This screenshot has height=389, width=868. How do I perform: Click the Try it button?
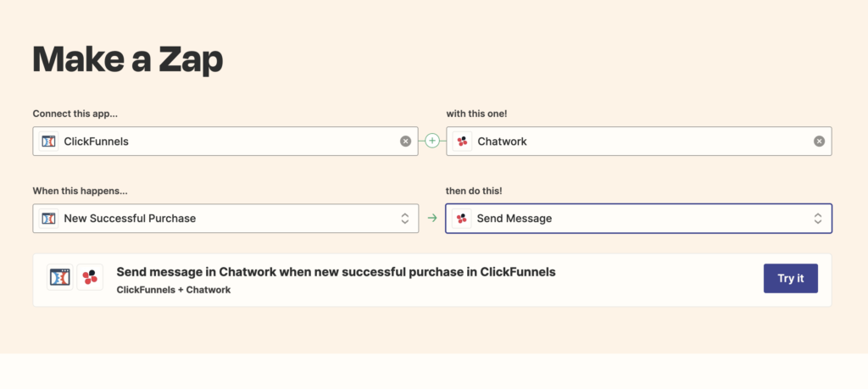point(791,278)
